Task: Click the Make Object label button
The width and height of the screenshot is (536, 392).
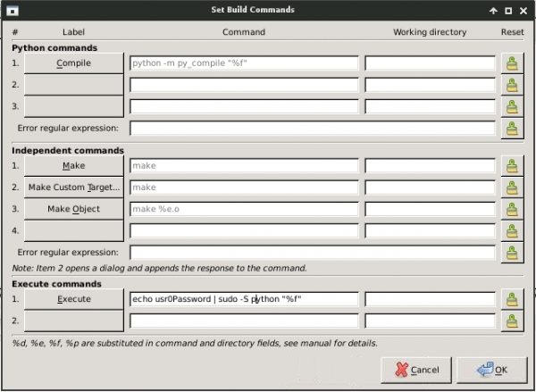Action: 73,209
